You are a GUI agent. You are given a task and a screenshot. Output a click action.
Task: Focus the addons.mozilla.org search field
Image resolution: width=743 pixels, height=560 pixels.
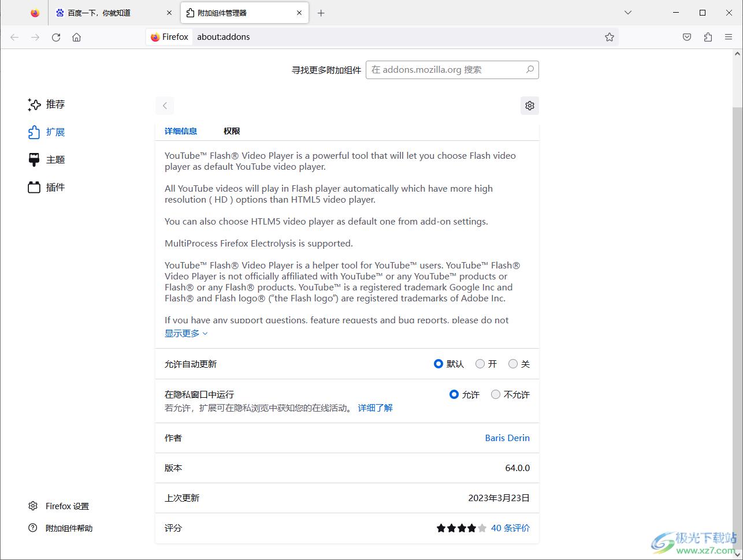click(452, 69)
